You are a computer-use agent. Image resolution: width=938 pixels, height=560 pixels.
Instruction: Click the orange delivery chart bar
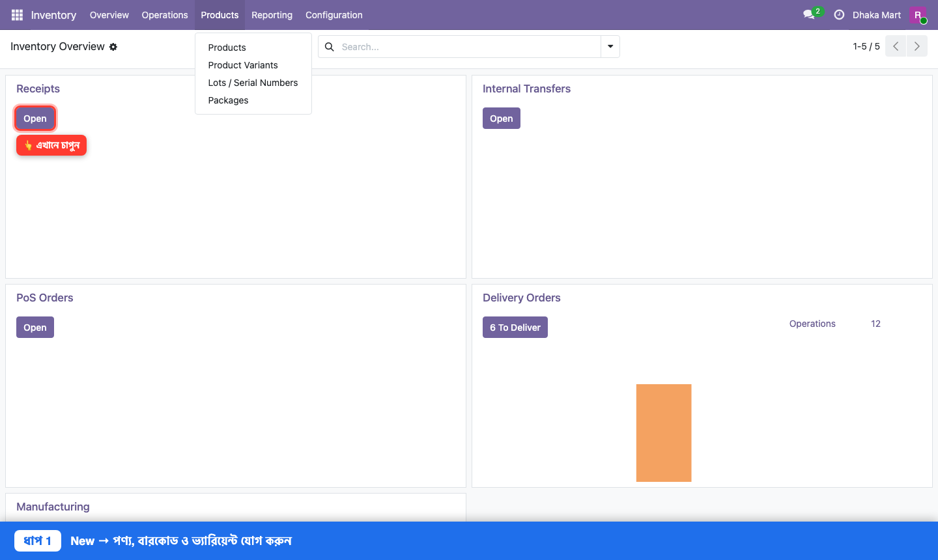tap(664, 433)
